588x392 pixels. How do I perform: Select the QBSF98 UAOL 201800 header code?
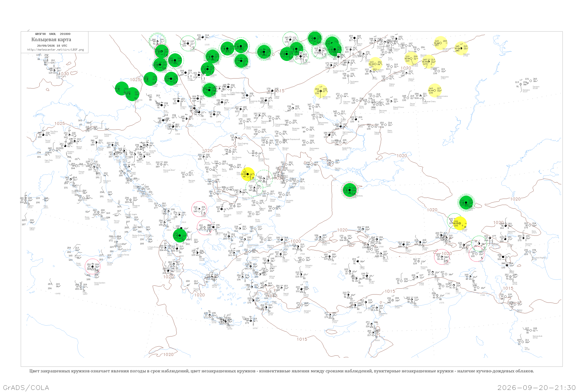click(53, 34)
